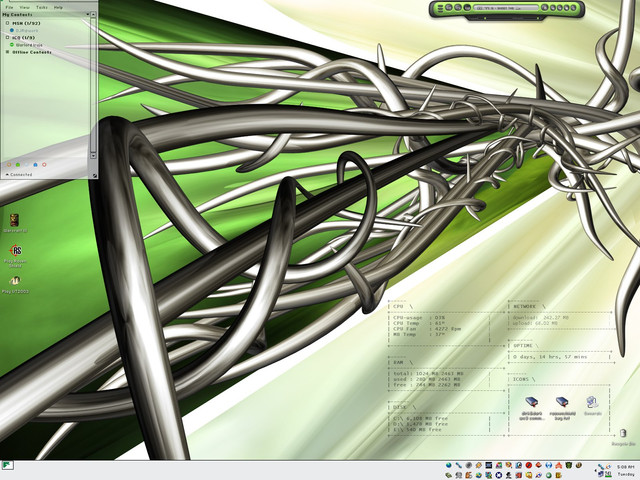Click the RAM total 1024 MB line
Viewport: 640px width, 480px height.
click(428, 373)
